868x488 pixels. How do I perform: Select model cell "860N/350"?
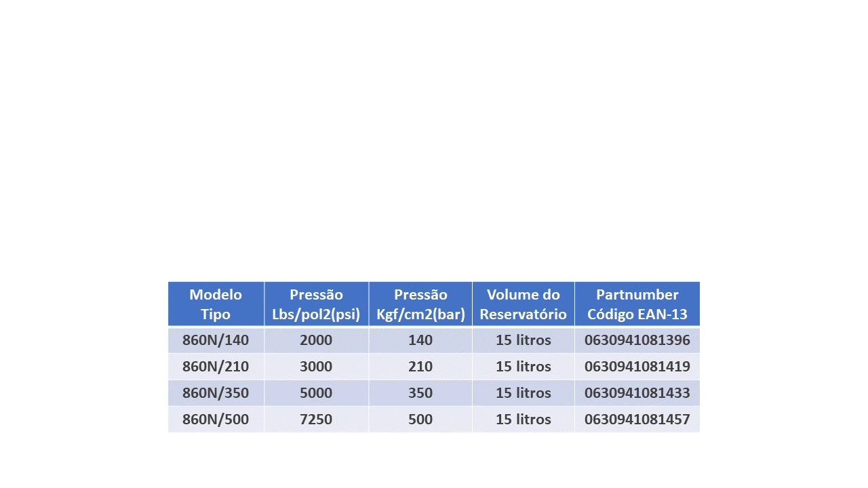[x=216, y=393]
